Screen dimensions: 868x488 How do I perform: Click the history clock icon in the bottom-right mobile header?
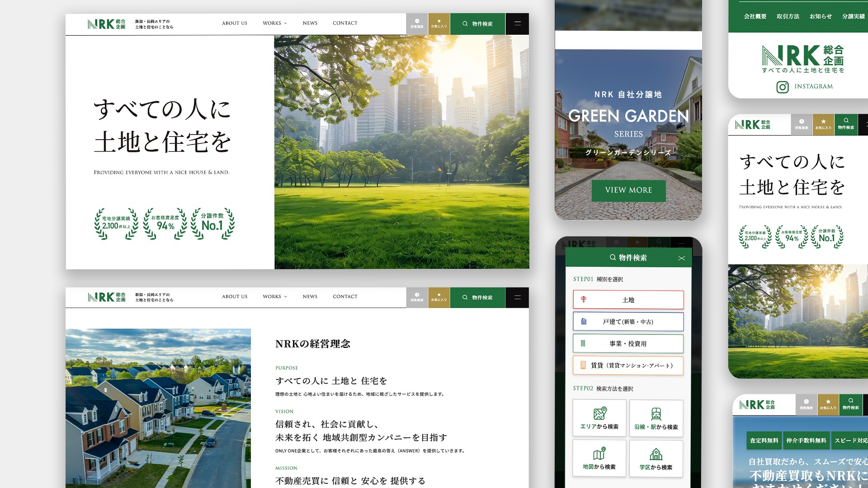806,401
